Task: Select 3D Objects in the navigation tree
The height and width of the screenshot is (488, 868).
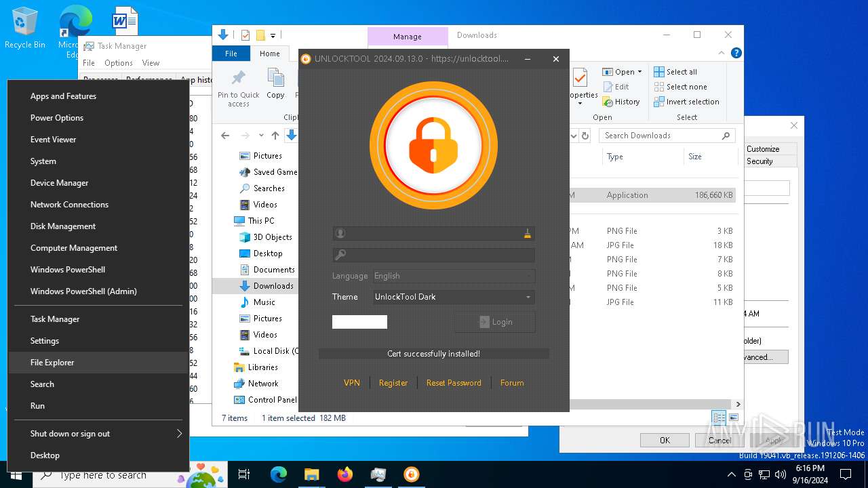Action: pyautogui.click(x=273, y=237)
